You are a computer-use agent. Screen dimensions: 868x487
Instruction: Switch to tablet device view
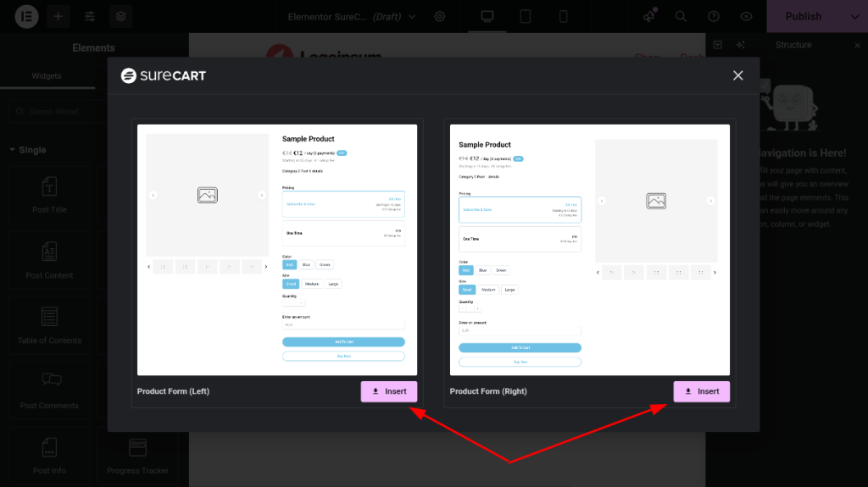[525, 16]
